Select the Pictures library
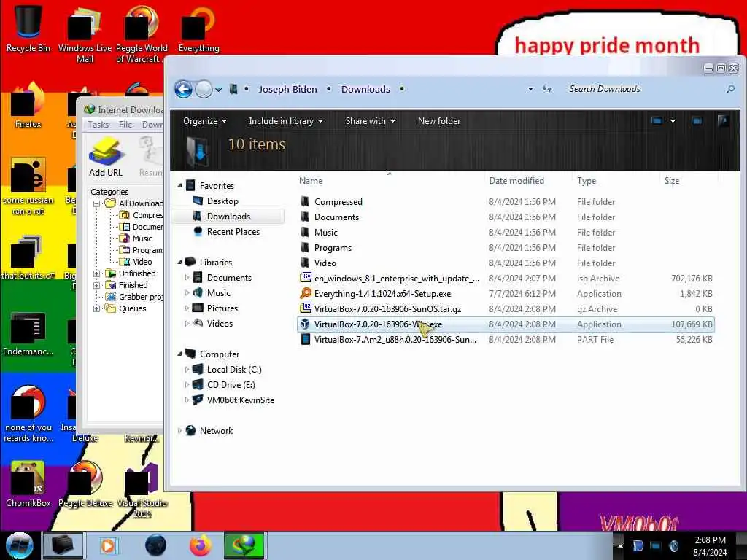747x560 pixels. coord(222,308)
